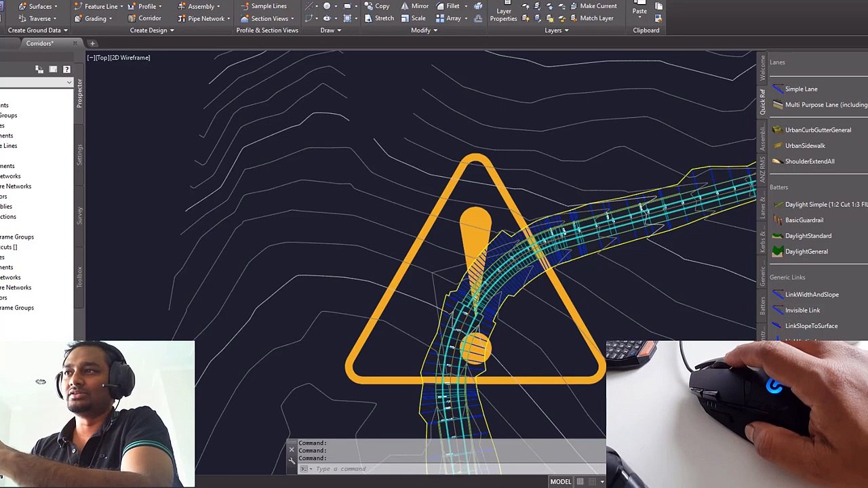Click the Type a command input
Image resolution: width=868 pixels, height=488 pixels.
[340, 469]
